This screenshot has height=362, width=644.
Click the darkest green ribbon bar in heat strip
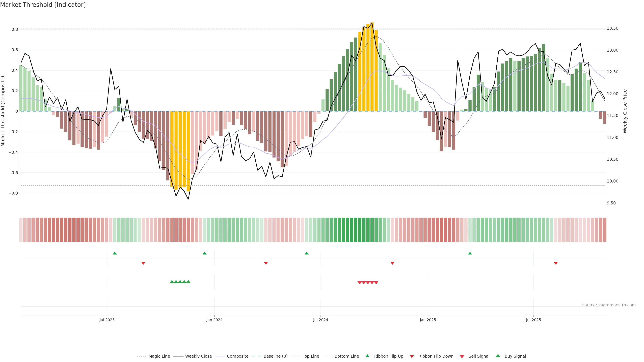click(352, 230)
